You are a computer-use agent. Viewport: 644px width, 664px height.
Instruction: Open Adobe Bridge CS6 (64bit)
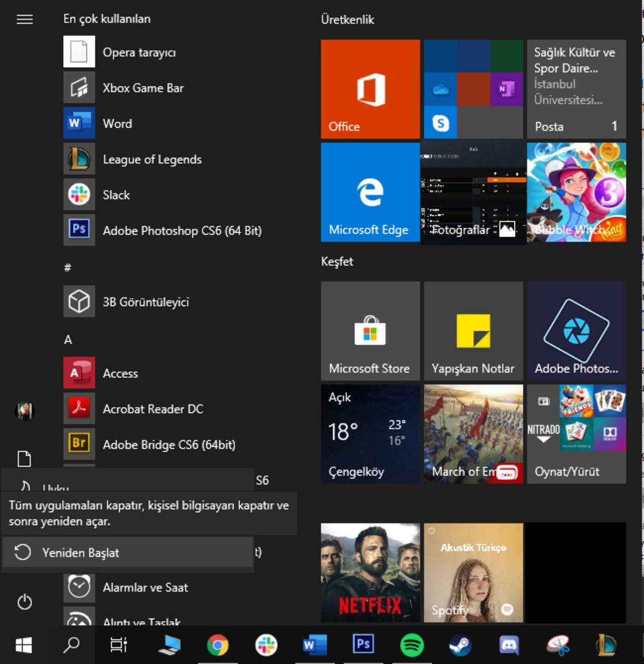(x=169, y=444)
